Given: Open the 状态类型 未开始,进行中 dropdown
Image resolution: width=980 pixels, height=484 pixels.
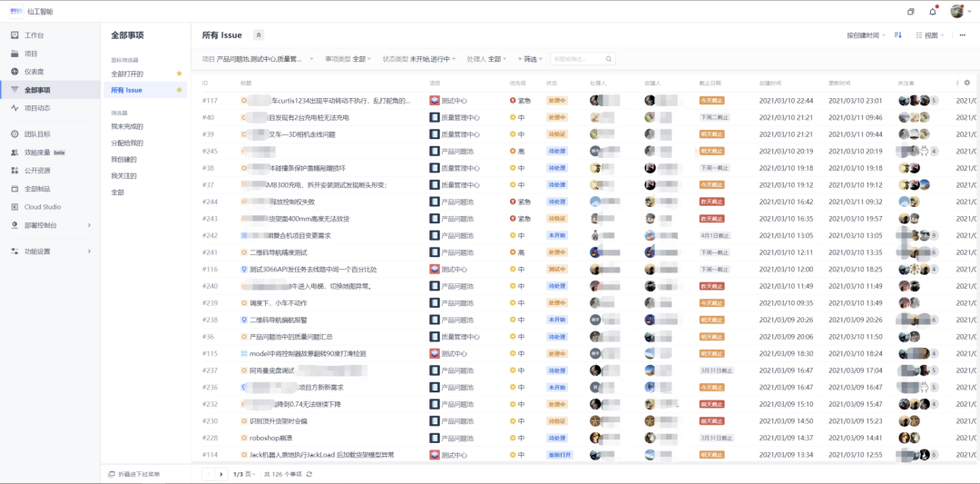Looking at the screenshot, I should [419, 59].
